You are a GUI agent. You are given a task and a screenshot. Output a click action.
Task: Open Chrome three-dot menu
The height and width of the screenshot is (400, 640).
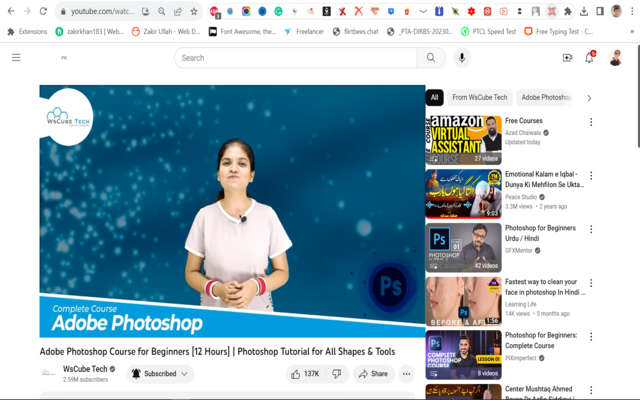click(x=632, y=11)
